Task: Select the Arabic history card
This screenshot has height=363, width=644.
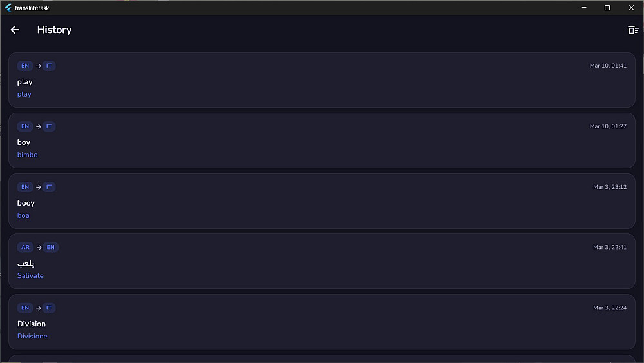Action: (x=321, y=261)
